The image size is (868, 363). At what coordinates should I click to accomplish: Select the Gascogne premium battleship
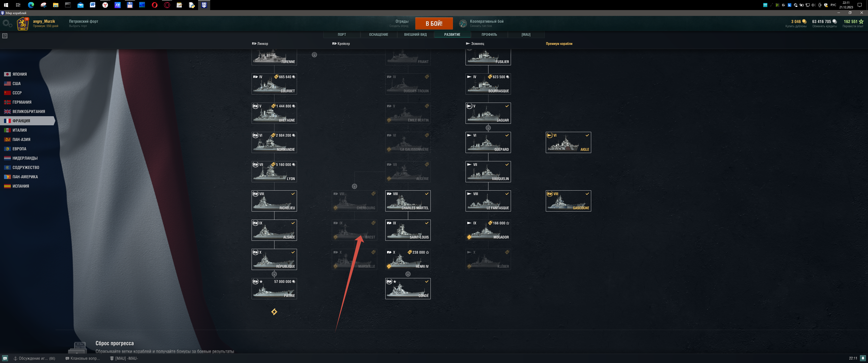[x=568, y=201]
